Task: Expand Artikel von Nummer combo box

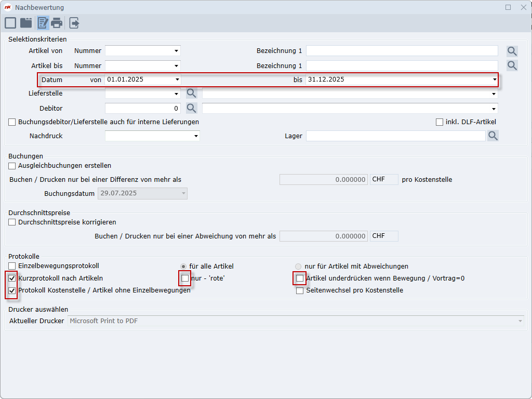Action: [177, 51]
